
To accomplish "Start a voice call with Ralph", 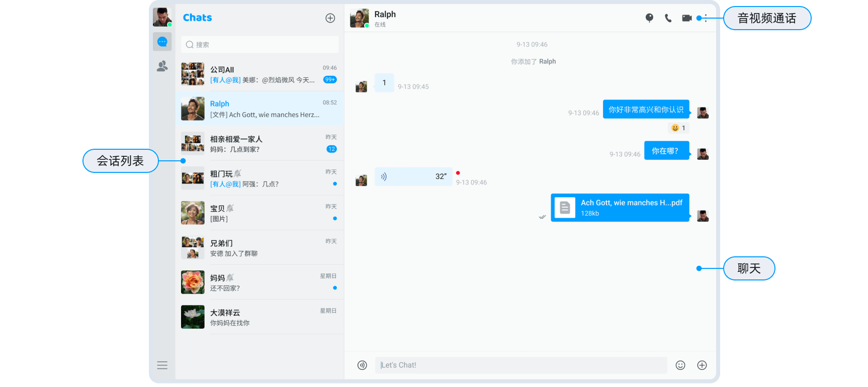I will 668,18.
